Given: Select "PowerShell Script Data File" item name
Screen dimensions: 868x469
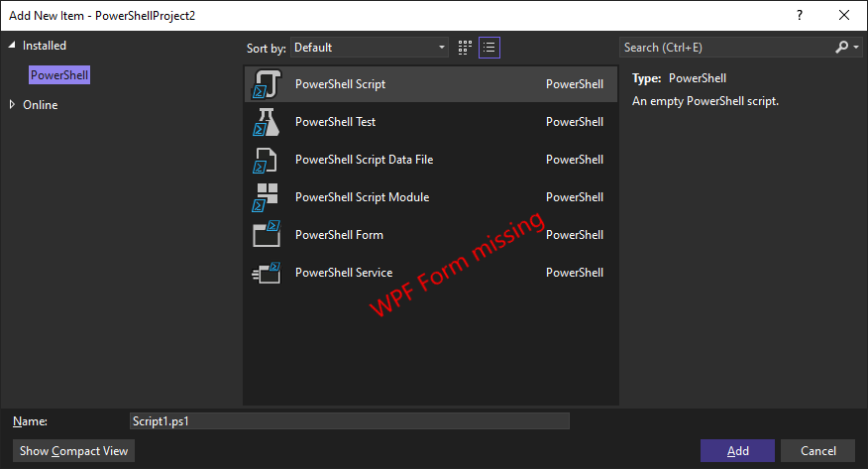Looking at the screenshot, I should [x=365, y=160].
